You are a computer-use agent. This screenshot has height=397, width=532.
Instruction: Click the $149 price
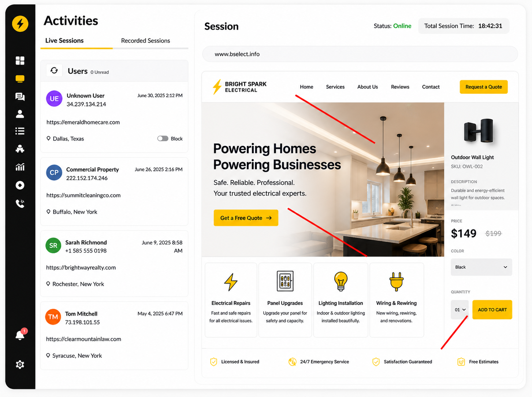click(x=464, y=234)
